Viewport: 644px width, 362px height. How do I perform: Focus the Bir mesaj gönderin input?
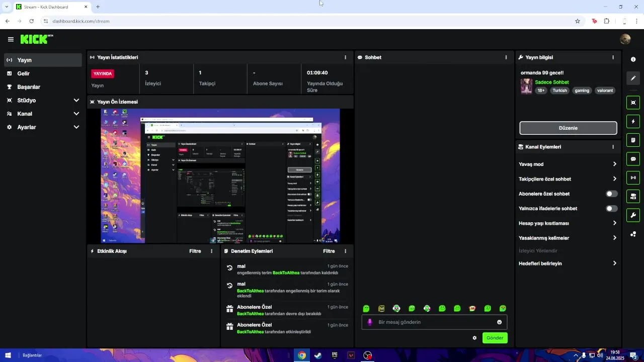pyautogui.click(x=434, y=322)
